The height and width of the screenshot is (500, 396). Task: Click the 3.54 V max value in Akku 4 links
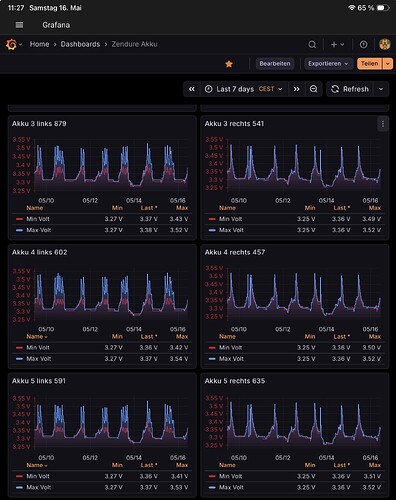[179, 359]
